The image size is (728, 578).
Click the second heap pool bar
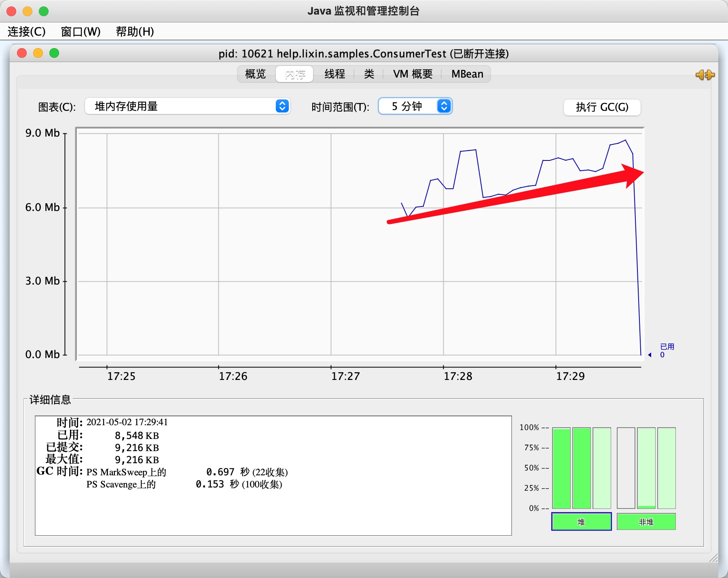pyautogui.click(x=582, y=468)
